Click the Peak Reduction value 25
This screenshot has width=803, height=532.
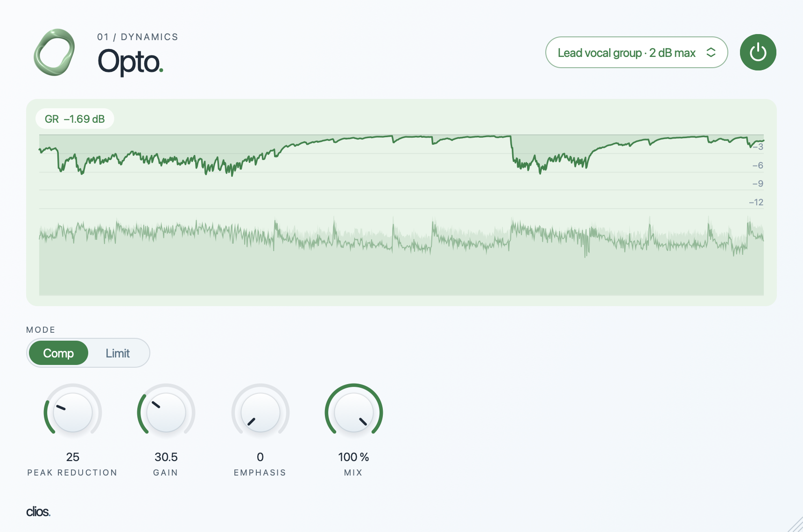pyautogui.click(x=73, y=457)
